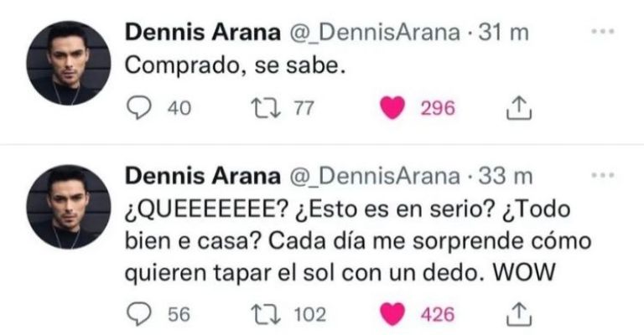644x335 pixels.
Task: Unlike the tweet with 426 likes
Action: pyautogui.click(x=392, y=314)
